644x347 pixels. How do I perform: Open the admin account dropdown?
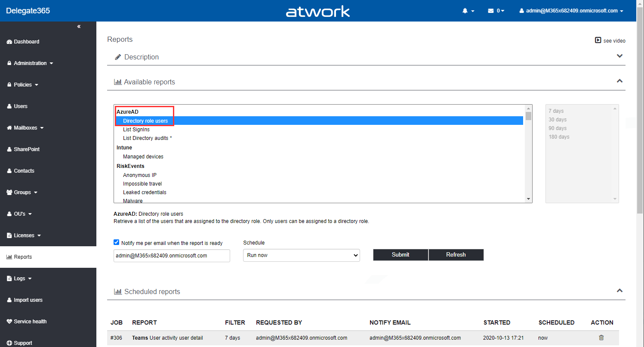point(571,11)
